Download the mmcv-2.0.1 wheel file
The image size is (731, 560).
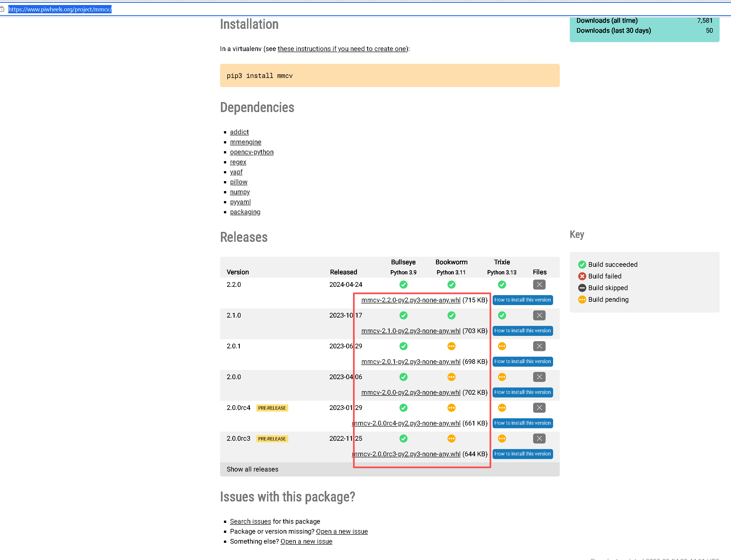tap(410, 362)
